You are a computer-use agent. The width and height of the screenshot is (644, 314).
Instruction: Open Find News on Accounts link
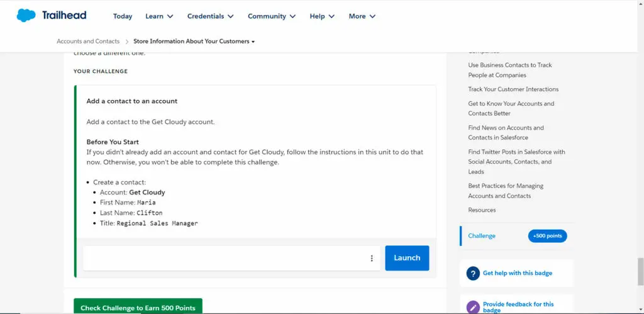click(x=506, y=133)
